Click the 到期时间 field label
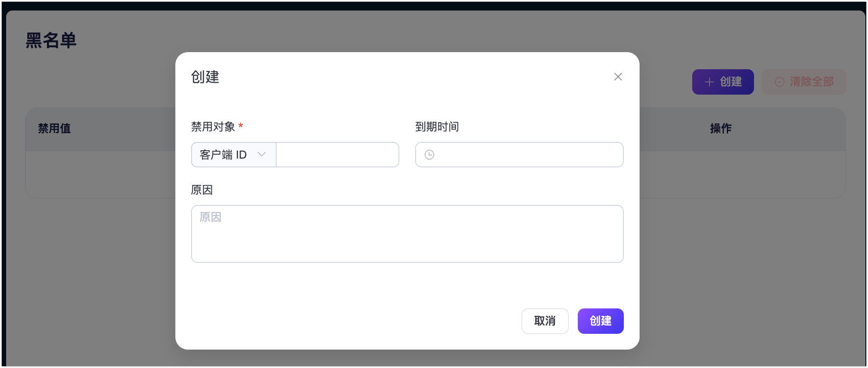 437,127
